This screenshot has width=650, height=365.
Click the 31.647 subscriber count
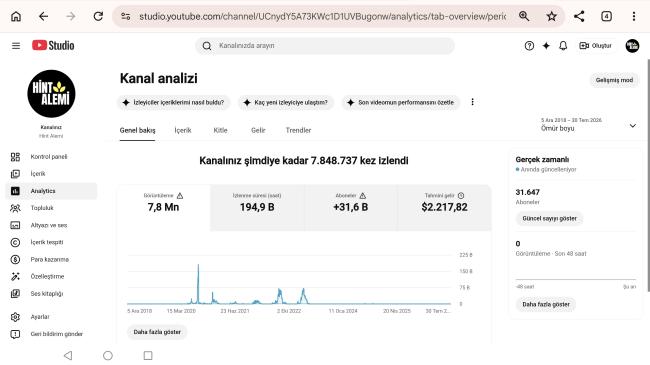(x=527, y=192)
